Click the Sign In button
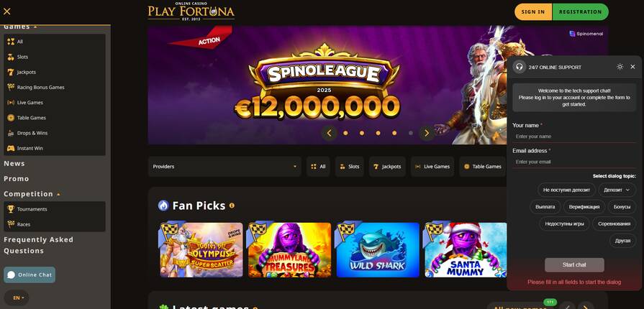644x309 pixels. tap(533, 12)
